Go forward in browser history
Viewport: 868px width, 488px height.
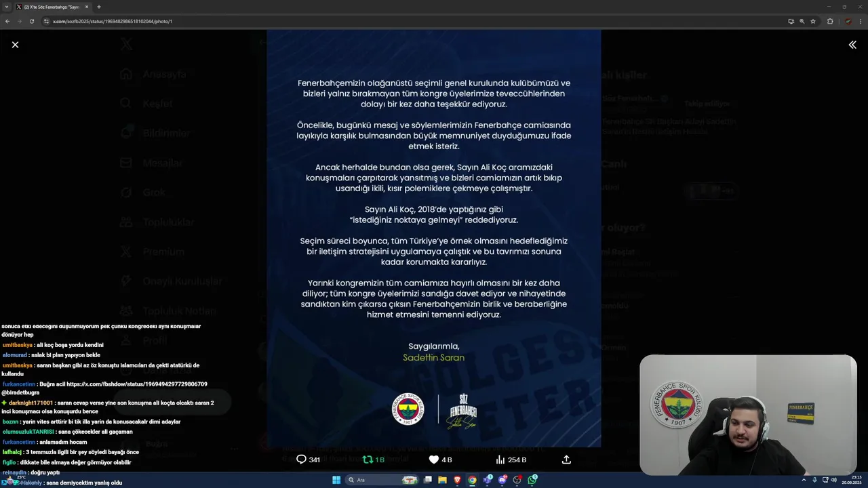[20, 21]
